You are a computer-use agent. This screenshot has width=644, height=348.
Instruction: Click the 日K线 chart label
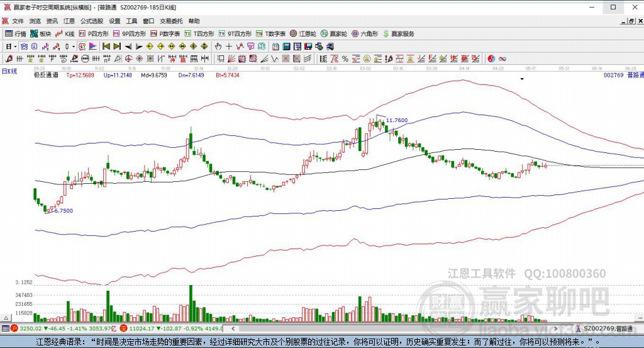(9, 71)
